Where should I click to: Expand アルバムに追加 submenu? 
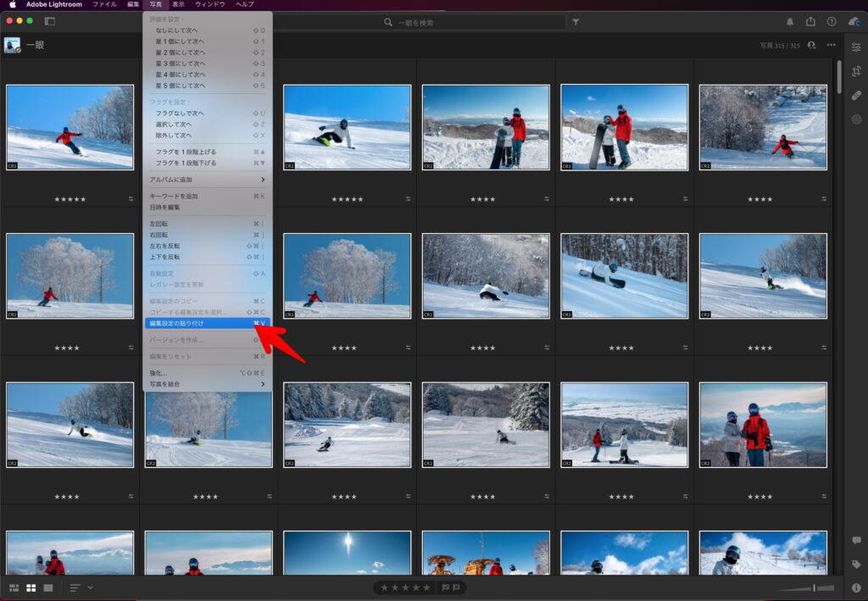[207, 180]
